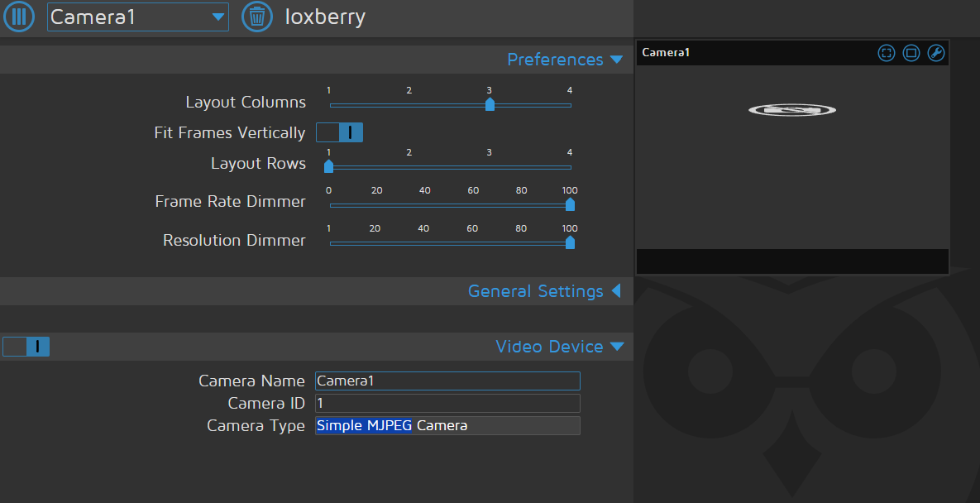Click the trash icon to remove camera
980x503 pixels.
pyautogui.click(x=257, y=17)
